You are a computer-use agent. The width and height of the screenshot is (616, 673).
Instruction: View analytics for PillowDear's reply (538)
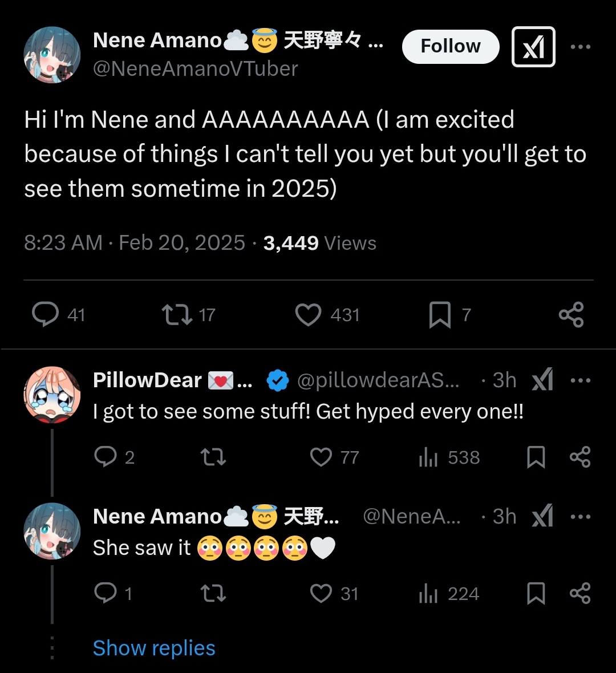(428, 457)
